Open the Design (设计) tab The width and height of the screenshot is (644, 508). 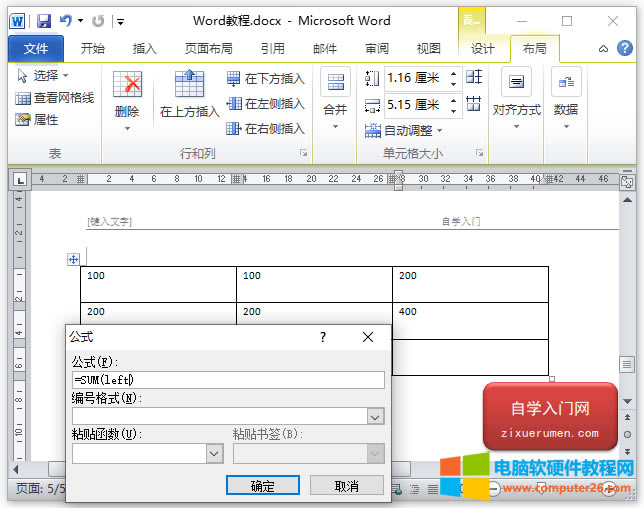coord(483,48)
